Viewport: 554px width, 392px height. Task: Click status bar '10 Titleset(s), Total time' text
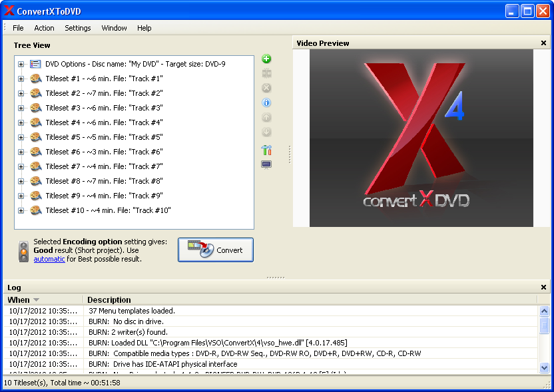[62, 383]
